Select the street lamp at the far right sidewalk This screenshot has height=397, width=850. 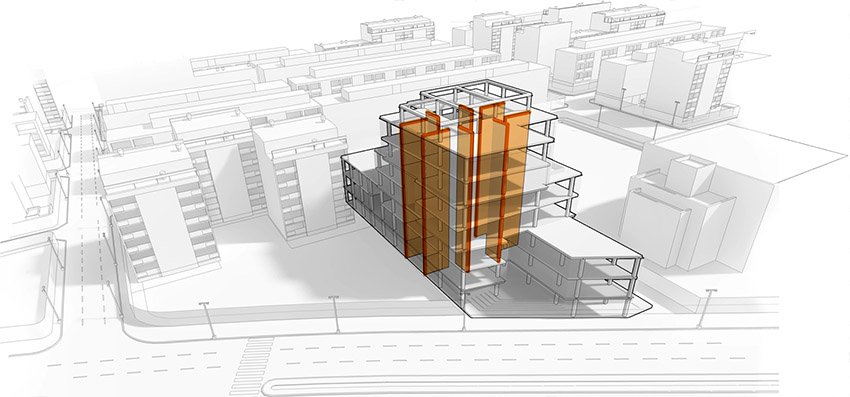706,308
